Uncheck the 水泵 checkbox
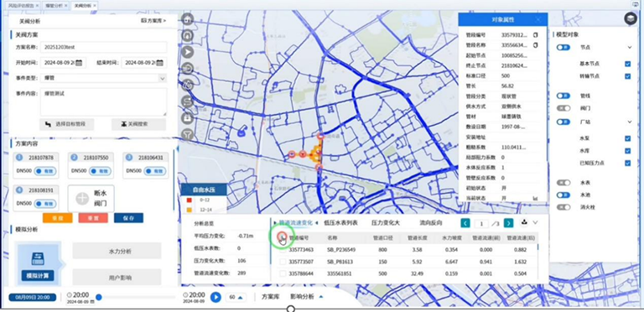 pos(627,138)
